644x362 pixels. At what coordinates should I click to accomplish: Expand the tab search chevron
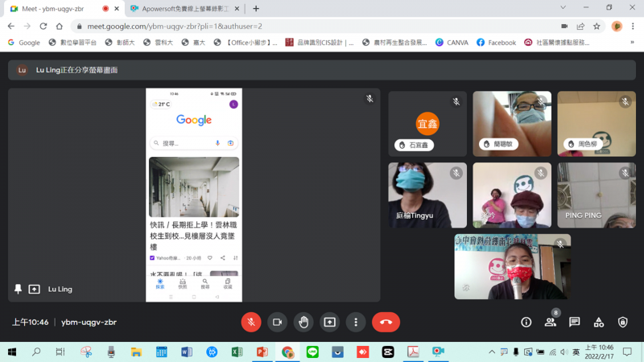coord(563,7)
